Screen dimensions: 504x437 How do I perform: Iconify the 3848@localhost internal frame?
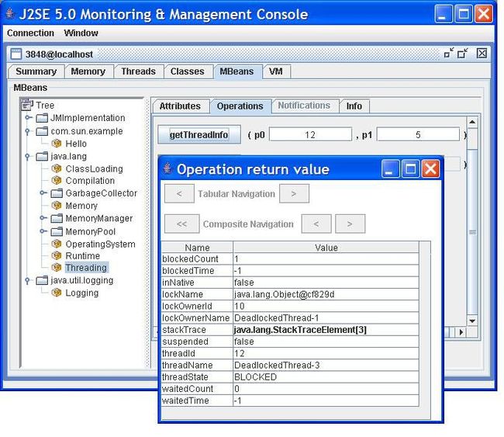point(449,53)
